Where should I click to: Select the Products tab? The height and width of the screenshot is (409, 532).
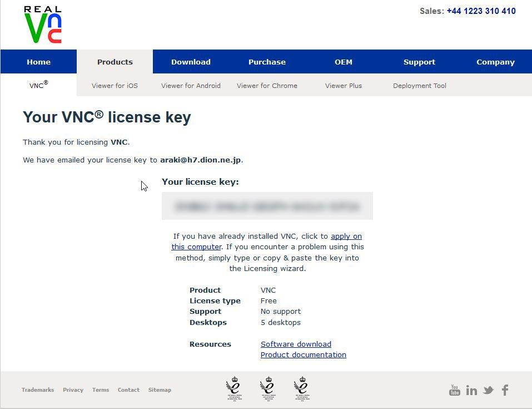pos(115,62)
